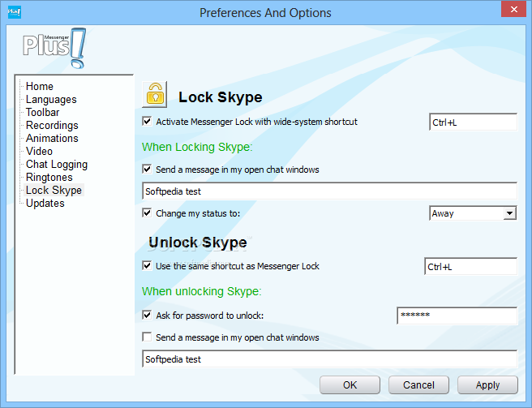The width and height of the screenshot is (532, 408).
Task: Open Recordings settings in the sidebar
Action: coord(52,125)
